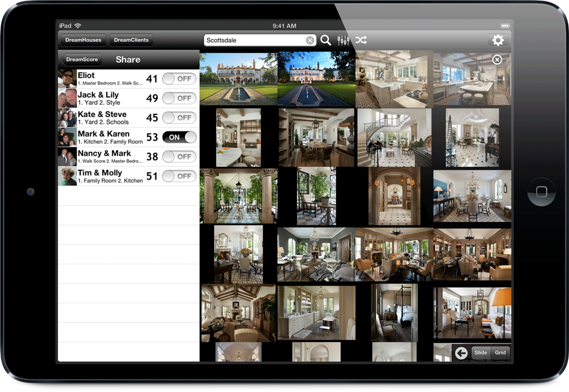Go back to DreamScore
The image size is (569, 392).
click(x=82, y=59)
